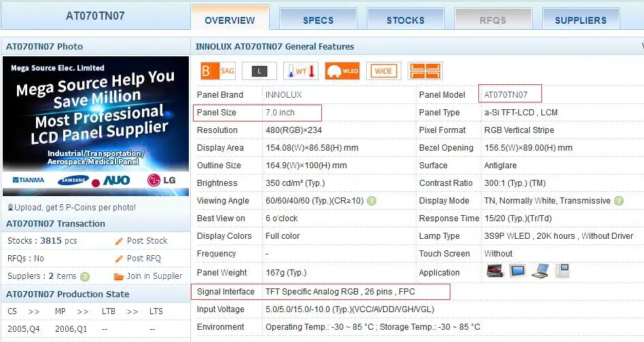Click the AT070TN07 panel model value
This screenshot has height=342, width=644.
coord(505,95)
